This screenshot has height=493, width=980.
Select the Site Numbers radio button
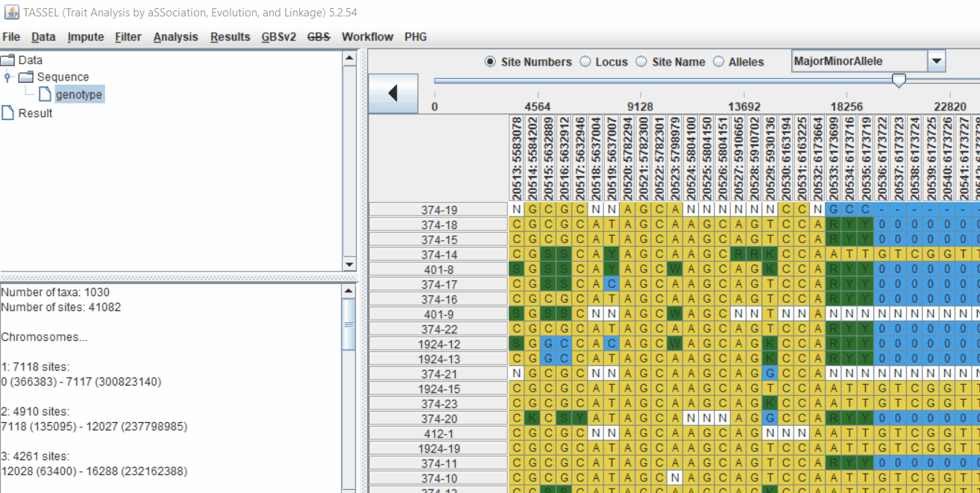[x=490, y=62]
